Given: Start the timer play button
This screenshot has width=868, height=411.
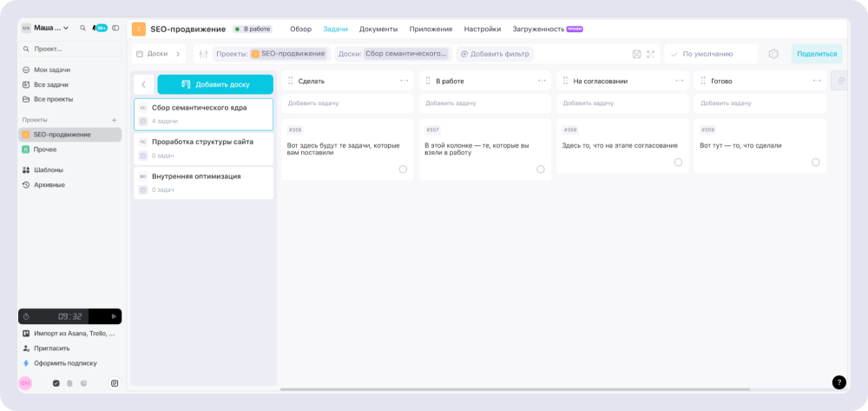Looking at the screenshot, I should (114, 316).
